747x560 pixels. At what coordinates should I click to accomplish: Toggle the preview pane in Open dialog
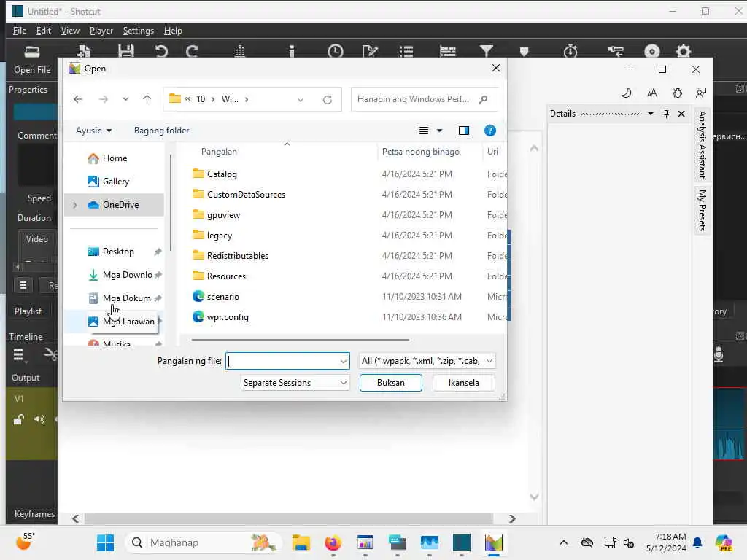click(x=463, y=131)
